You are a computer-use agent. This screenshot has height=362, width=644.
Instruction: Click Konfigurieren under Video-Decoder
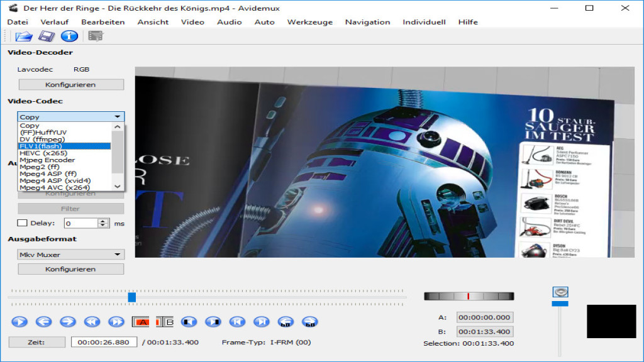point(70,84)
